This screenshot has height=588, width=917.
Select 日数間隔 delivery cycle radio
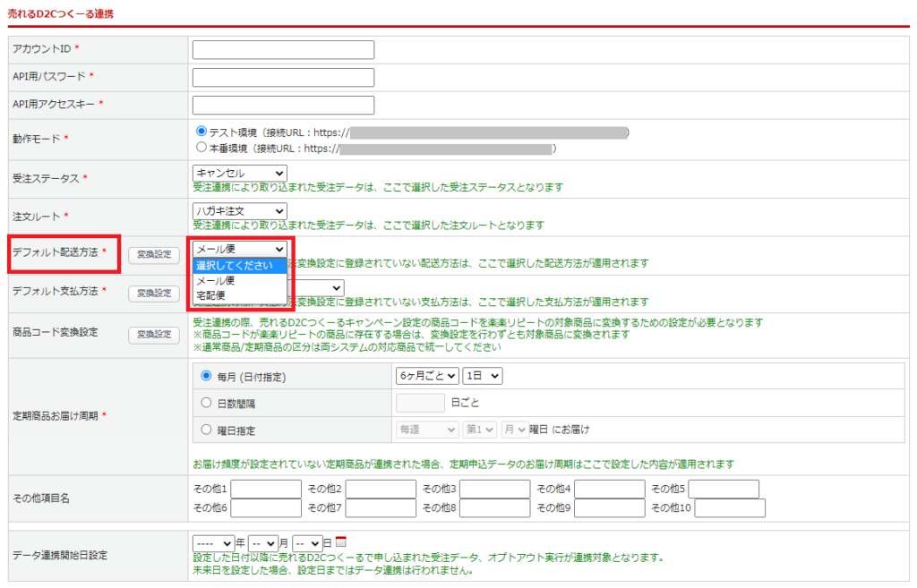[x=208, y=403]
